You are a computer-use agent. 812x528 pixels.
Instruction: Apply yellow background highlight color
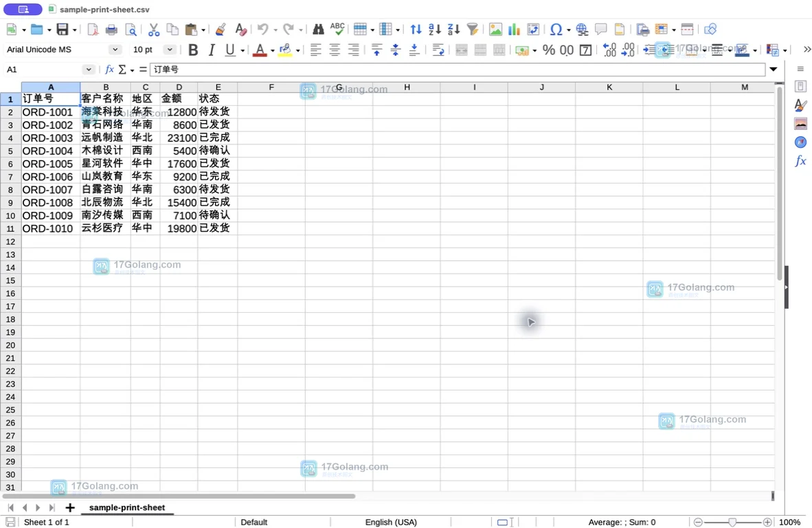285,49
